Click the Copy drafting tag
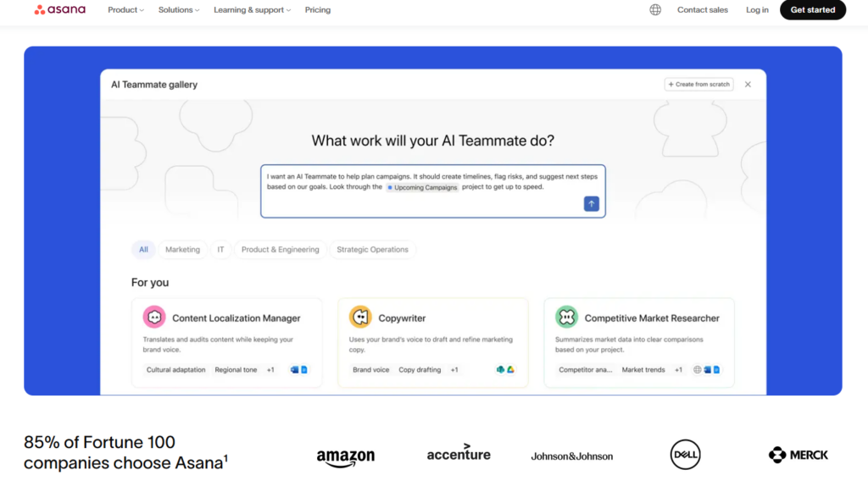Screen dimensions: 868x492 (420, 370)
